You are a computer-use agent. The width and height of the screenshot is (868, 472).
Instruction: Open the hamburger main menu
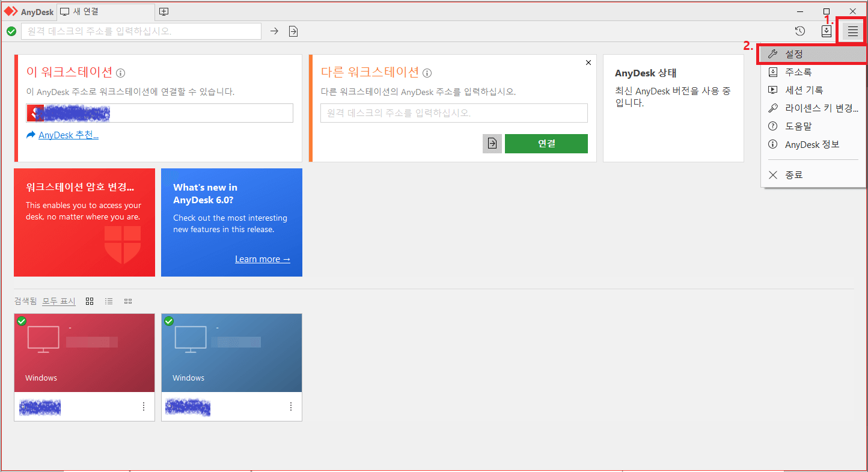[852, 31]
